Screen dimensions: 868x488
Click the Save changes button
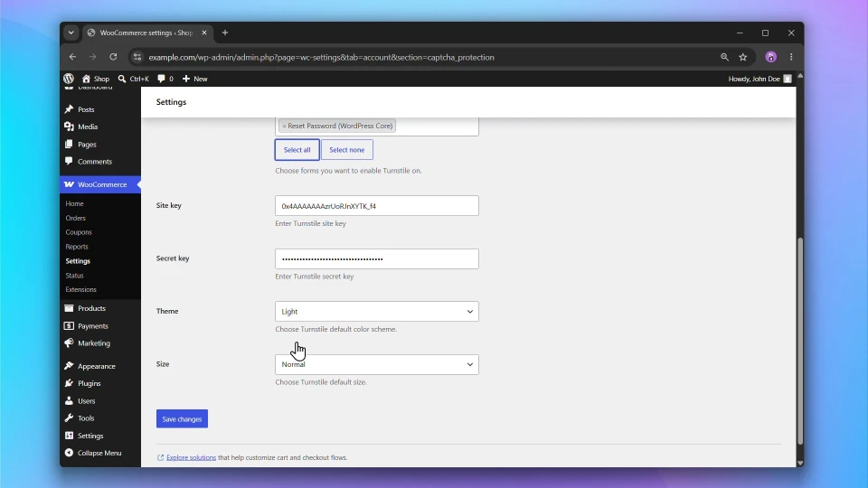pos(182,418)
